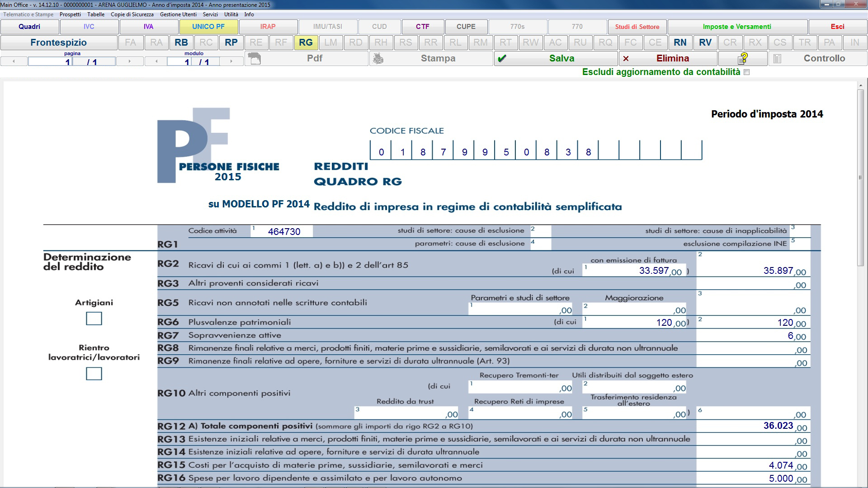Check the Artigiani checkbox
Viewport: 868px width, 488px height.
point(94,319)
